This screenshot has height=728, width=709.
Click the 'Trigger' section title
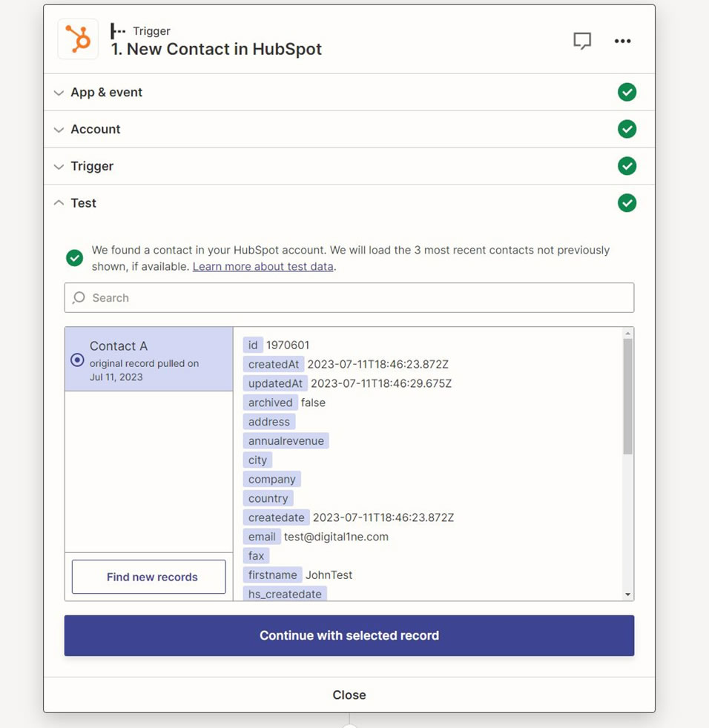click(92, 166)
